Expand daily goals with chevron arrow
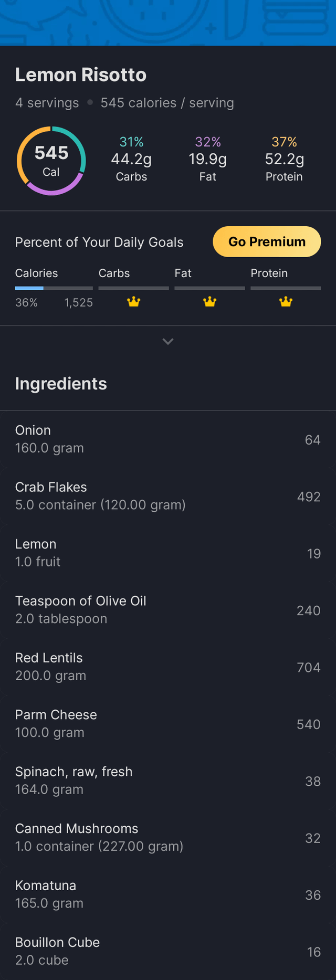The height and width of the screenshot is (980, 336). tap(168, 342)
